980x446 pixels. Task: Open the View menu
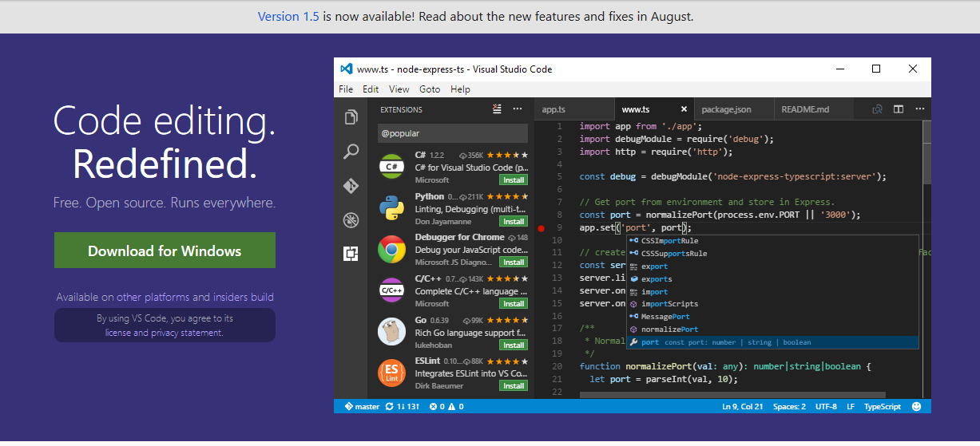399,89
